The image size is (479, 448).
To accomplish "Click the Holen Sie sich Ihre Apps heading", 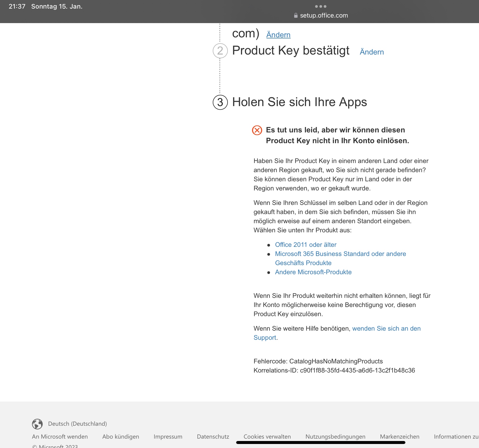I will pyautogui.click(x=300, y=102).
